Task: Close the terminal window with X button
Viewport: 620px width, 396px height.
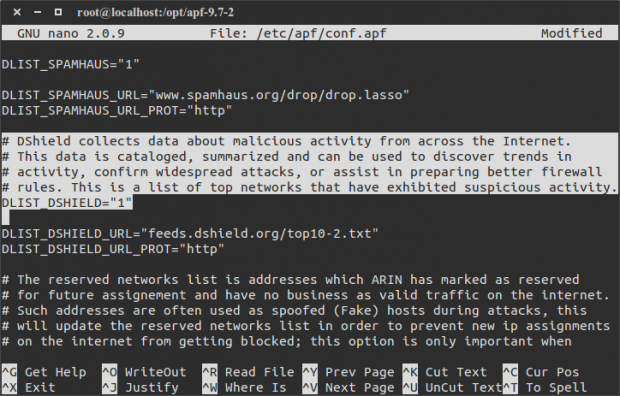Action: (17, 12)
